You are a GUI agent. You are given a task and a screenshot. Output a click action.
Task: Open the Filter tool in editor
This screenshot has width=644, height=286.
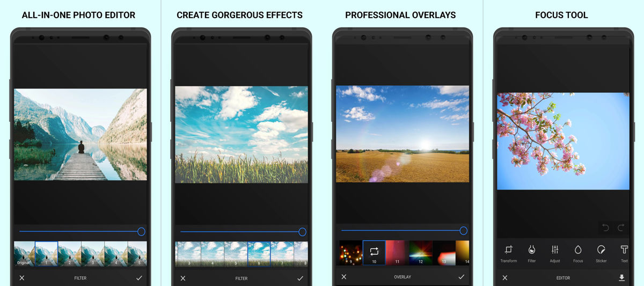pyautogui.click(x=531, y=253)
